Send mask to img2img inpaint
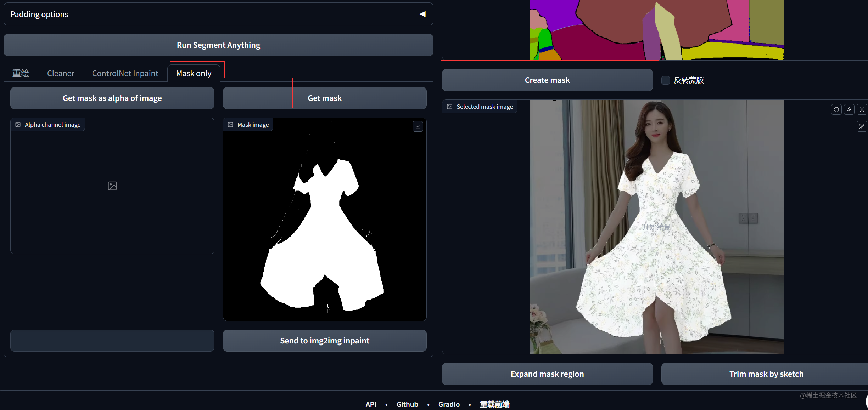 tap(325, 341)
